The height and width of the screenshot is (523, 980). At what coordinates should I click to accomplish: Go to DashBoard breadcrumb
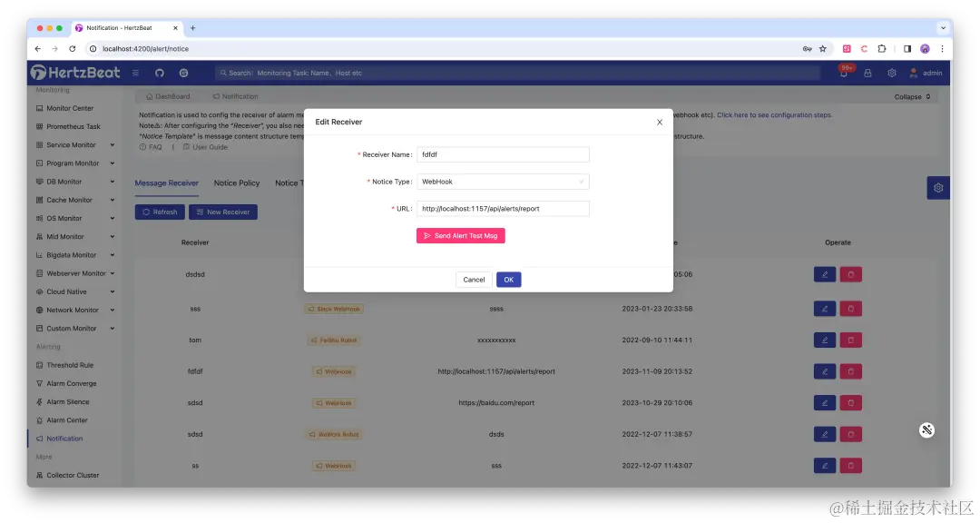coord(168,96)
